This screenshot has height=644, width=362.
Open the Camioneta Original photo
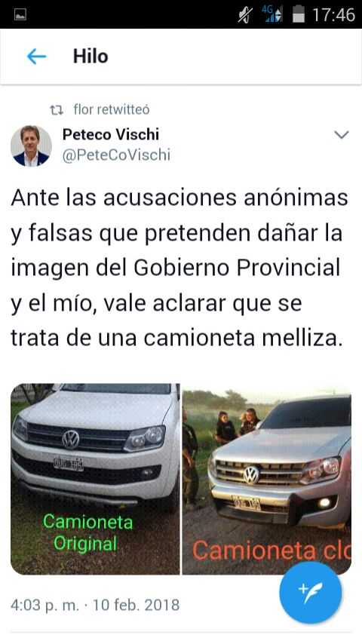tap(95, 479)
